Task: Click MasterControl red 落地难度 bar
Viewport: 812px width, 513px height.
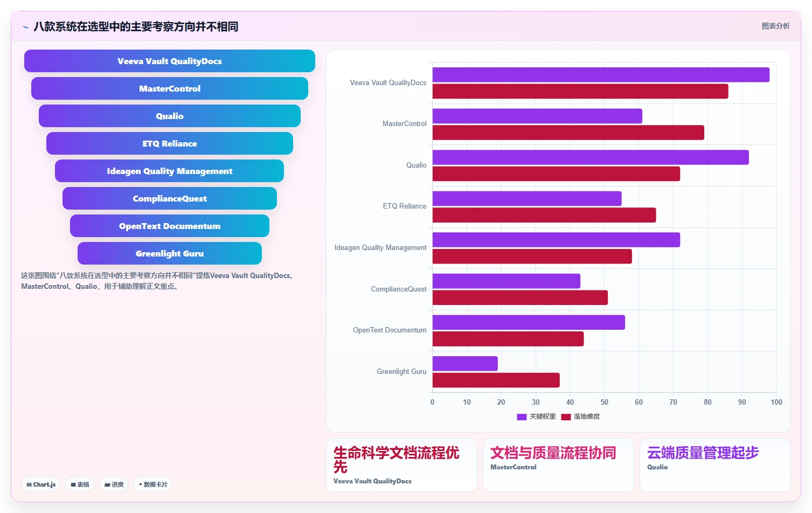Action: click(x=568, y=133)
